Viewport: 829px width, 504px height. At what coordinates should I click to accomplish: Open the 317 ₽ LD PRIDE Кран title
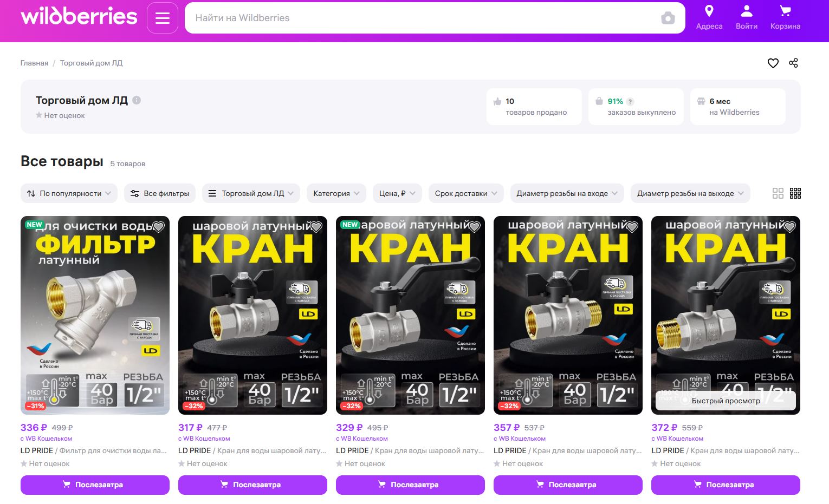252,450
